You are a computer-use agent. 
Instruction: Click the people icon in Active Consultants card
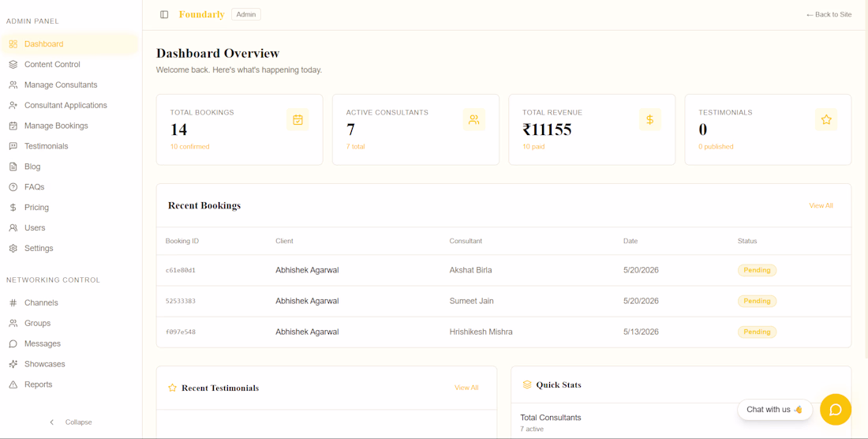pos(474,119)
